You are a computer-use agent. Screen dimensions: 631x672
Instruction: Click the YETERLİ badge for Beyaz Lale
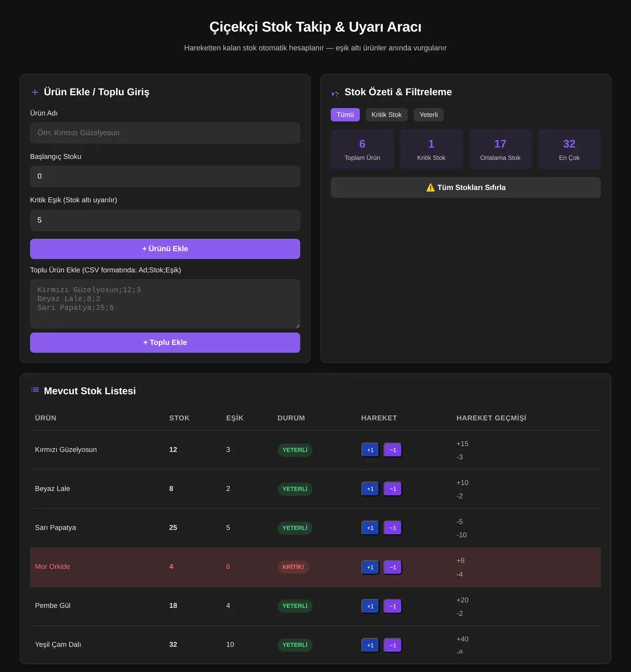[295, 489]
